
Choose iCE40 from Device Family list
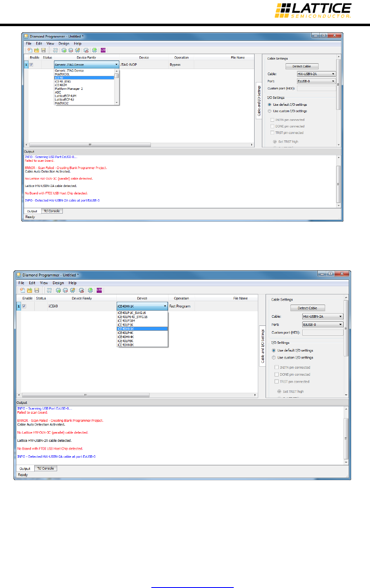click(84, 78)
